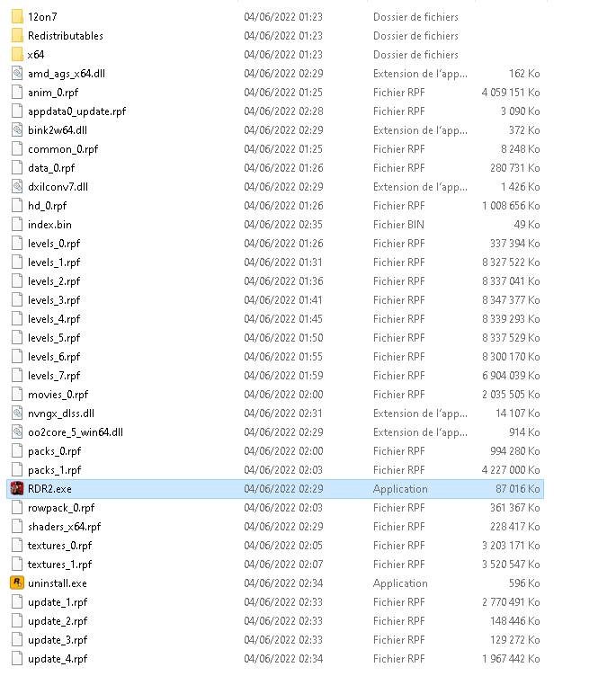The width and height of the screenshot is (616, 685).
Task: Click the amd_ags_x64.dll file icon
Action: pos(17,73)
